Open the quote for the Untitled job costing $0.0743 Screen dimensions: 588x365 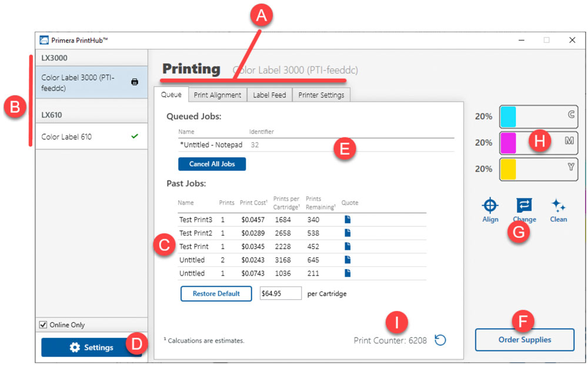[x=348, y=273]
